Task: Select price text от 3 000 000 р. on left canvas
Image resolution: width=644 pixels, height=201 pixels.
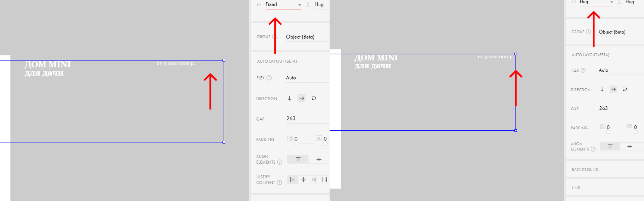Action: 176,64
